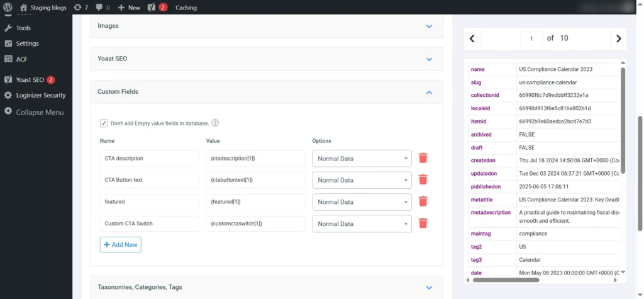Click the Add New custom field button
This screenshot has width=644, height=299.
120,245
